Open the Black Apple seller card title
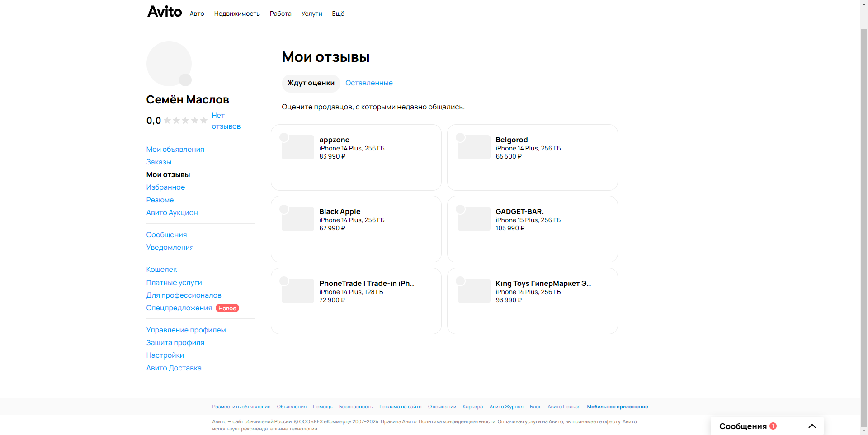This screenshot has width=868, height=435. [x=340, y=212]
